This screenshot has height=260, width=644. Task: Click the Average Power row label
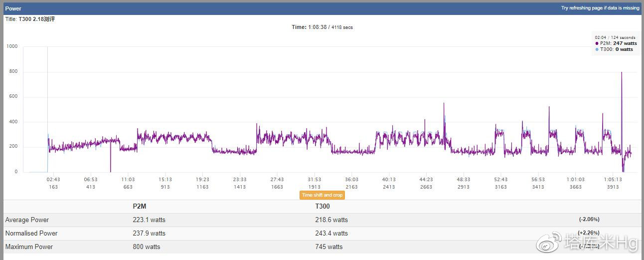point(27,220)
